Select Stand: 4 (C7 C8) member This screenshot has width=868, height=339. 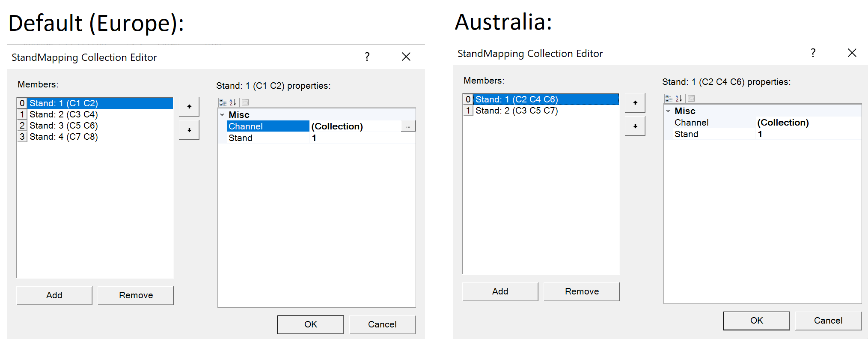coord(64,137)
